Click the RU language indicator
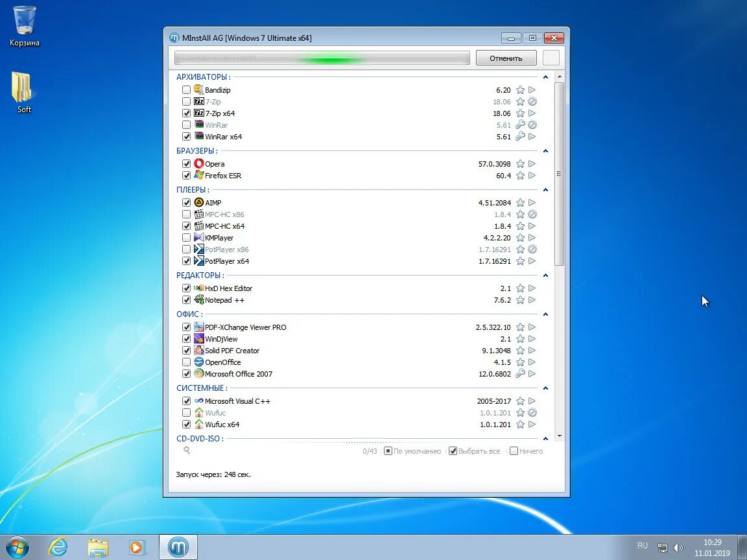This screenshot has width=747, height=560. point(642,546)
